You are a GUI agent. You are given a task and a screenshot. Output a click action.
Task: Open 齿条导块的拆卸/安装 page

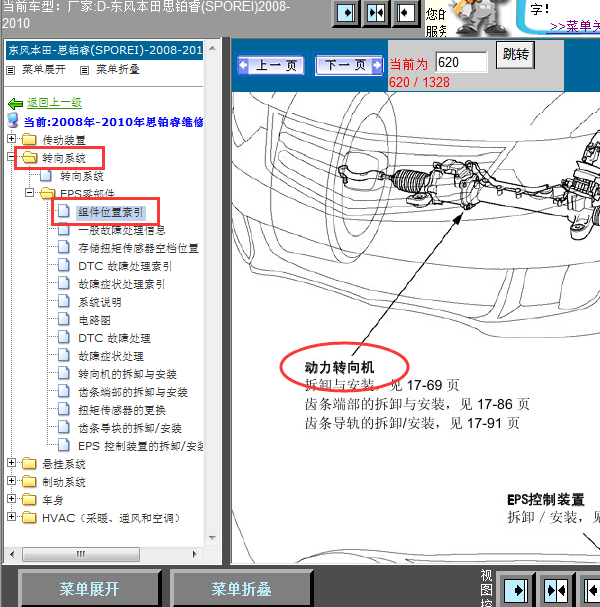pos(130,428)
